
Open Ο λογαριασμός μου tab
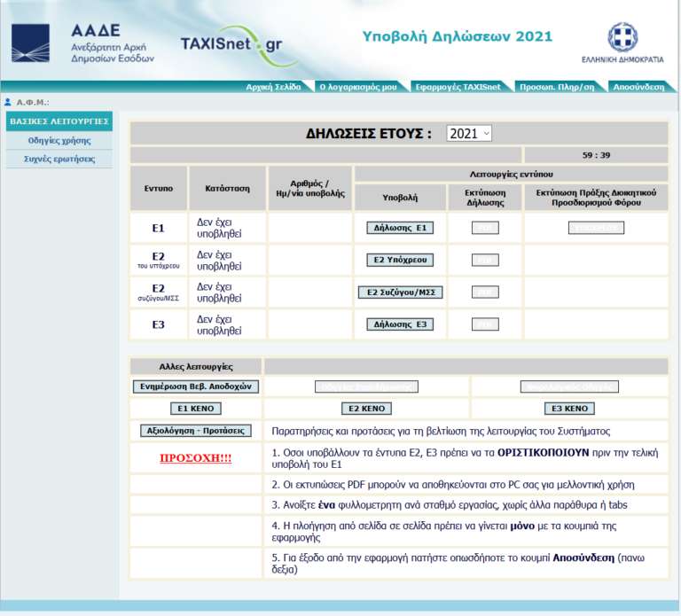click(x=358, y=87)
